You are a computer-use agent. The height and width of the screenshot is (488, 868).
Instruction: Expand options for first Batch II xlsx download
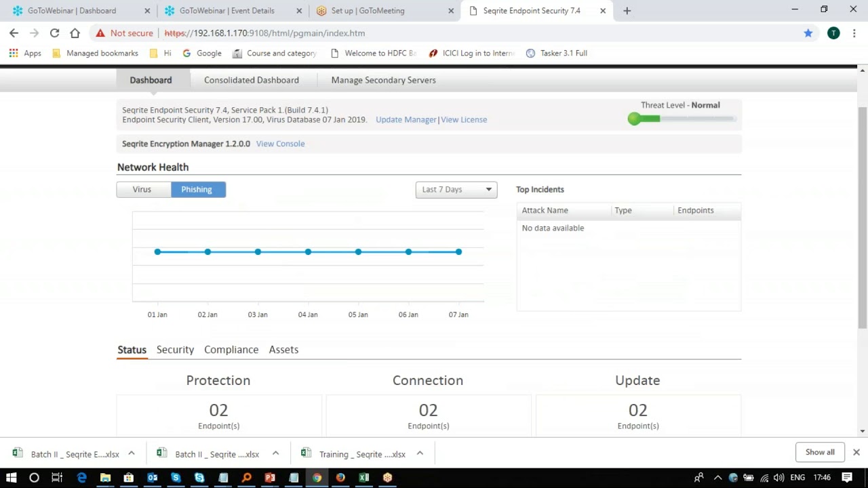coord(132,453)
